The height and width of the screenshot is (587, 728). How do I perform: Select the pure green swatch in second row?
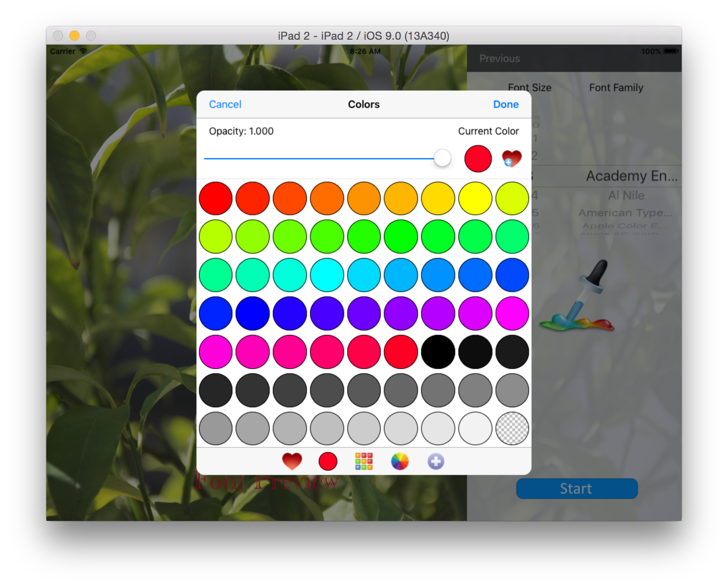pos(401,236)
